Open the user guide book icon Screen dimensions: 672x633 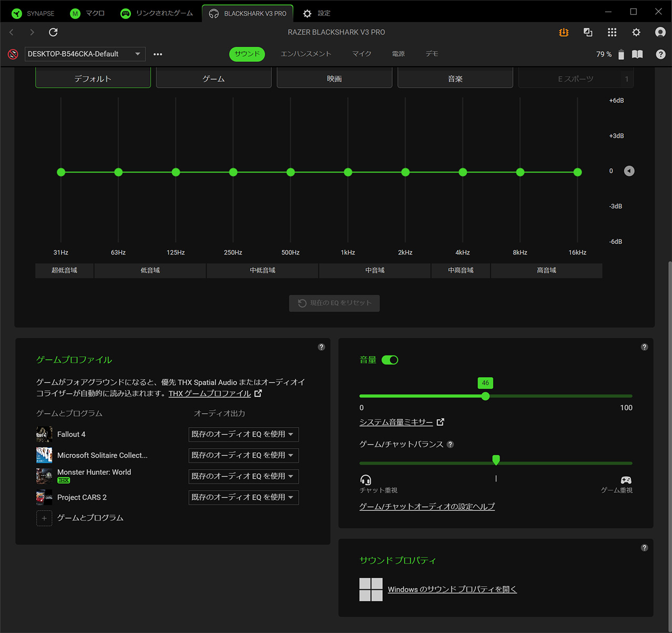pos(637,54)
